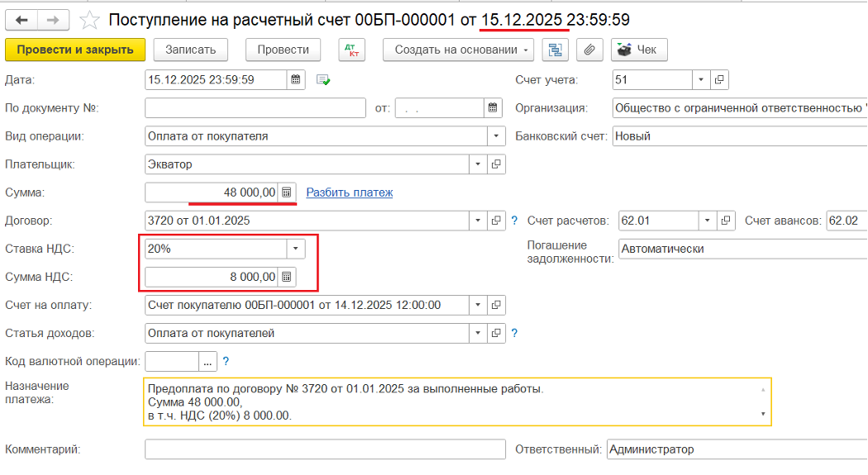Screen dimensions: 868x475
Task: Expand the Договор dropdown list
Action: [x=478, y=221]
